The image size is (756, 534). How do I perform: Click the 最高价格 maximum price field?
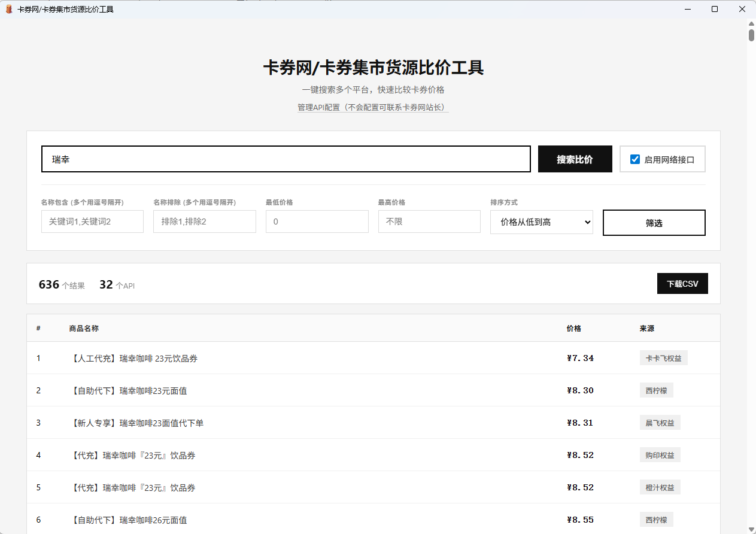point(429,221)
